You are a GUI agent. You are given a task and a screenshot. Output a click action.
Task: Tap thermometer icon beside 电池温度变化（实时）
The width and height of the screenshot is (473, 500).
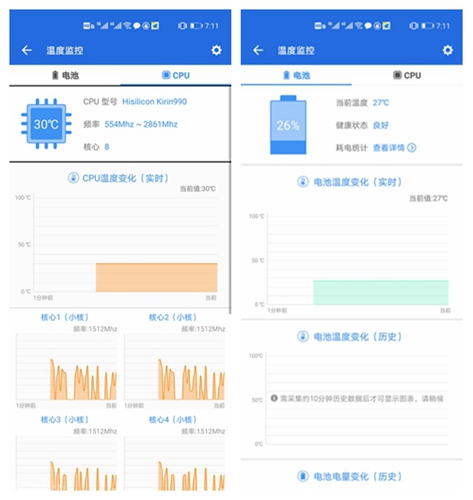point(303,182)
